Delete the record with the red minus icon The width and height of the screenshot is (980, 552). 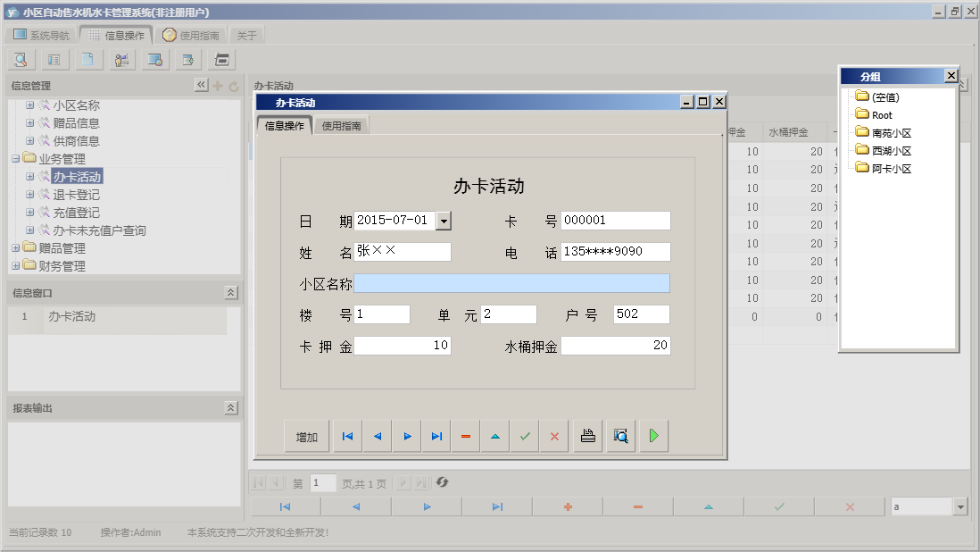465,436
